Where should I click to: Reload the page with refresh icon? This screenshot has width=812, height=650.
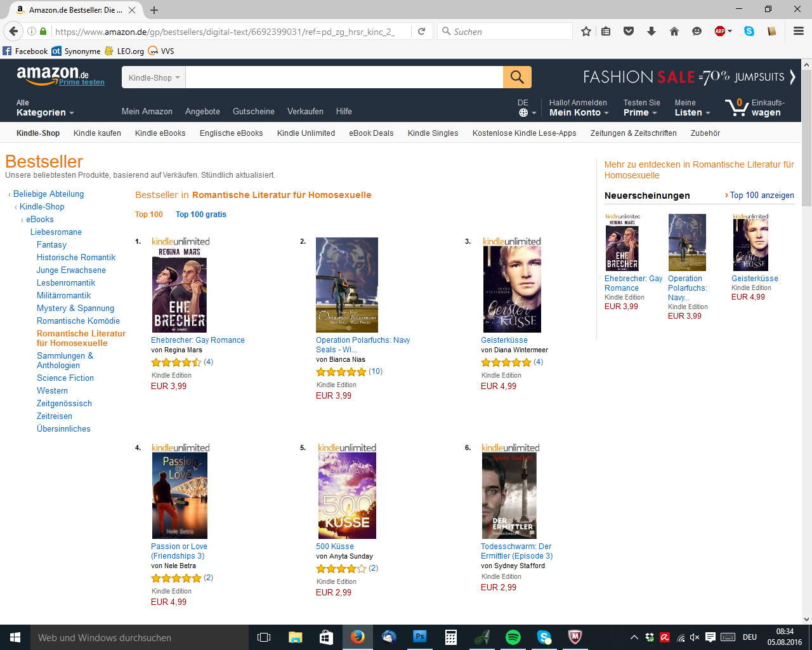pos(421,31)
